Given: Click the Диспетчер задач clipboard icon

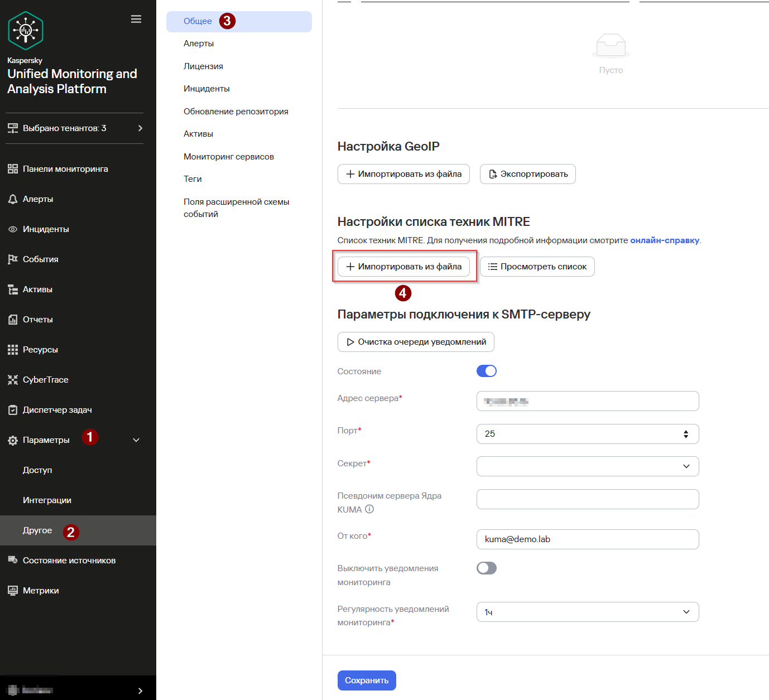Looking at the screenshot, I should [13, 410].
